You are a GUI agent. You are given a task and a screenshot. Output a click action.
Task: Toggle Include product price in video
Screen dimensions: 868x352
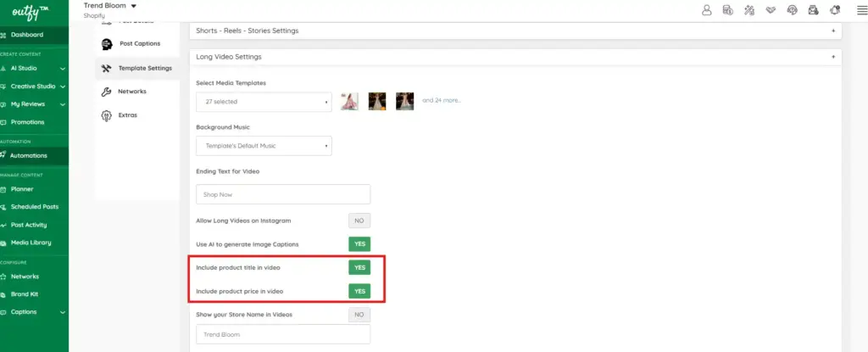coord(359,291)
